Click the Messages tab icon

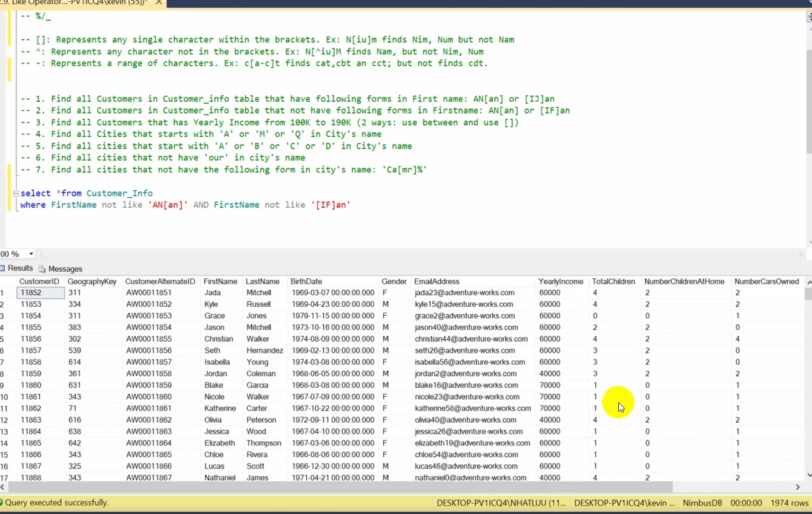click(x=42, y=269)
